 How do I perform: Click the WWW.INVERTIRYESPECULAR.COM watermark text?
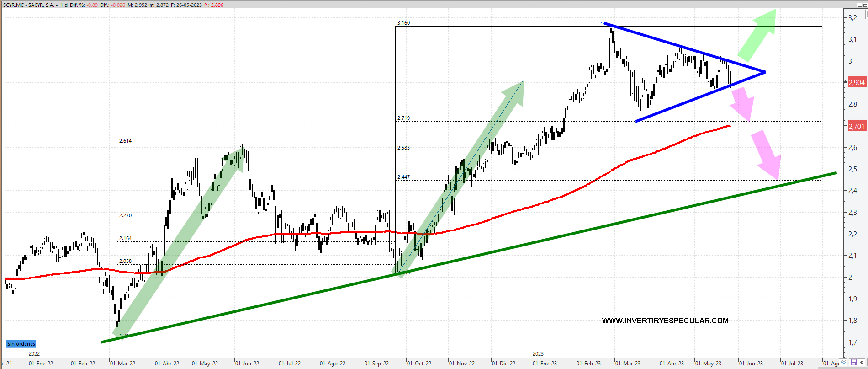(665, 321)
